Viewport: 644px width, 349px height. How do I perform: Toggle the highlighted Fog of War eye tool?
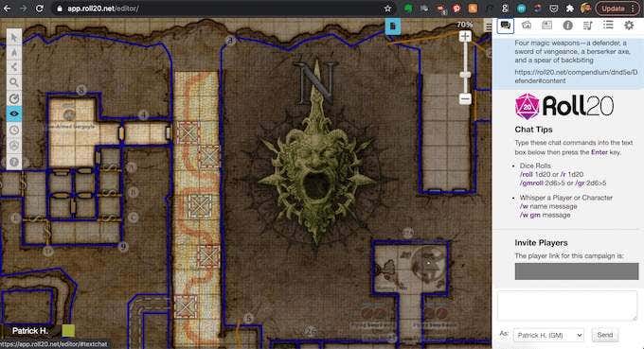click(14, 113)
